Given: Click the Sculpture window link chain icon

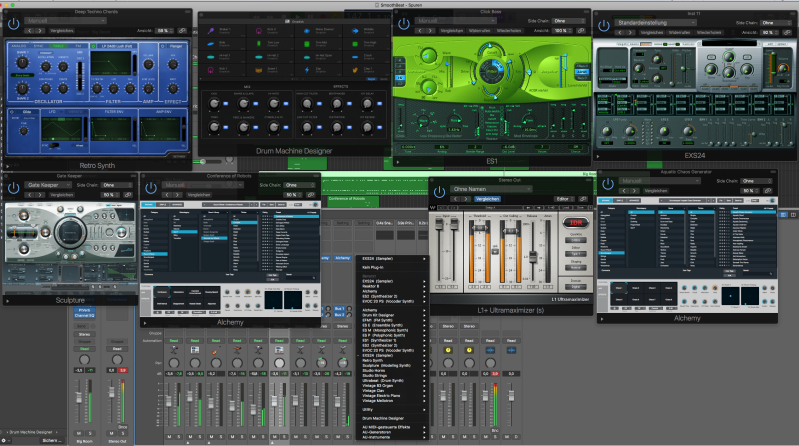Looking at the screenshot, I should (x=128, y=195).
